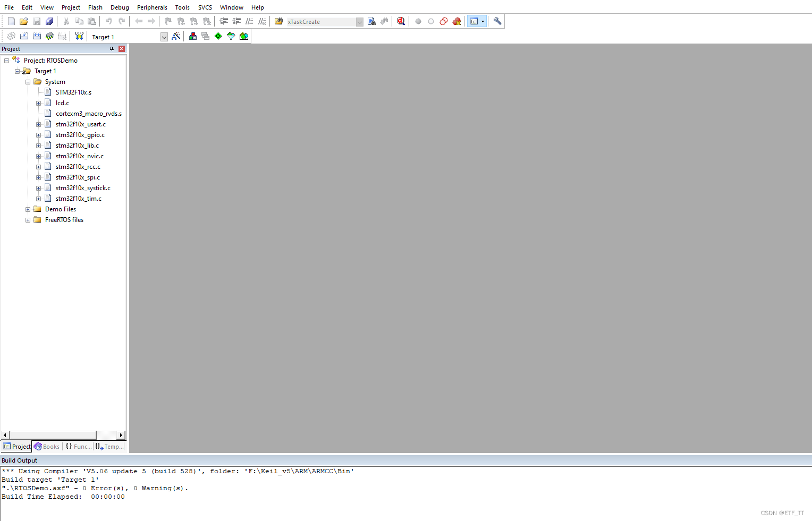This screenshot has height=521, width=812.
Task: Open the SVCS menu
Action: (205, 7)
